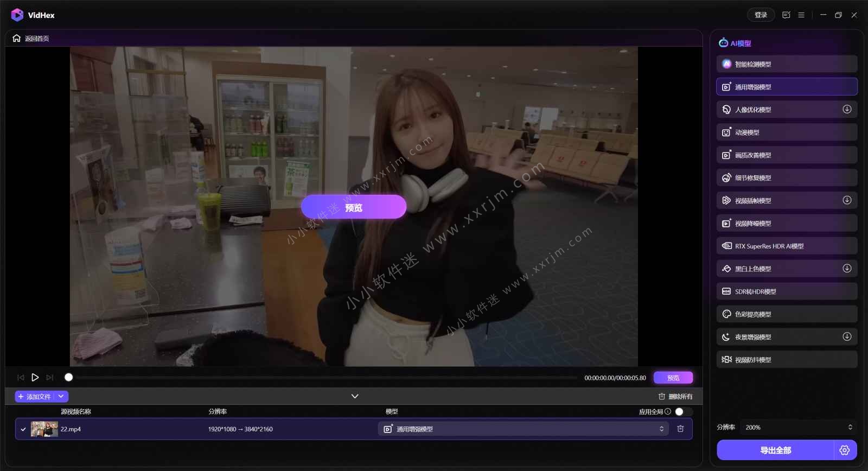Screen dimensions: 868x471
Task: Click the small 预览 button beside timecode
Action: pyautogui.click(x=673, y=378)
